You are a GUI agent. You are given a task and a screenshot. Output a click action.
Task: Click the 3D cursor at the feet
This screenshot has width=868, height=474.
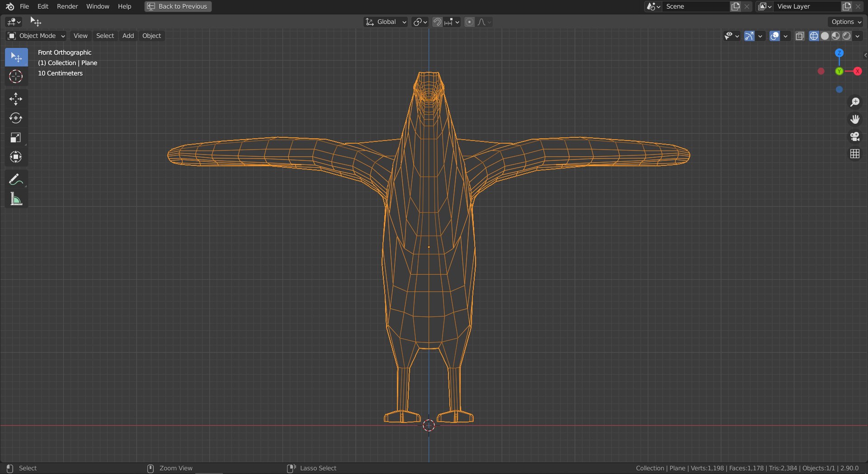[x=429, y=425]
